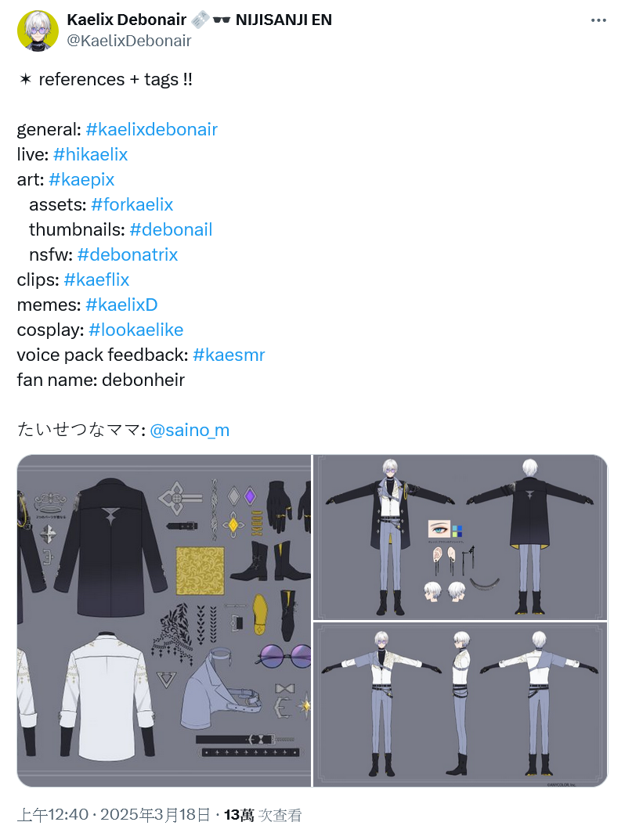Open the #kaelixD memes hashtag

tap(121, 305)
